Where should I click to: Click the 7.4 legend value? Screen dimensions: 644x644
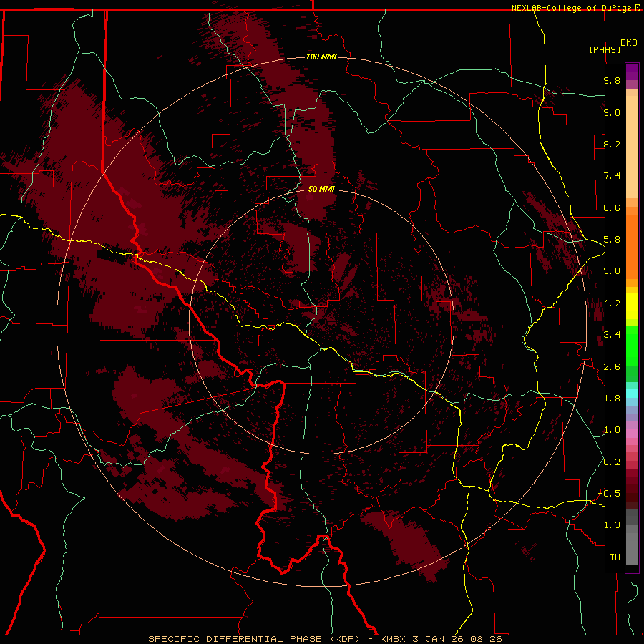coord(612,176)
